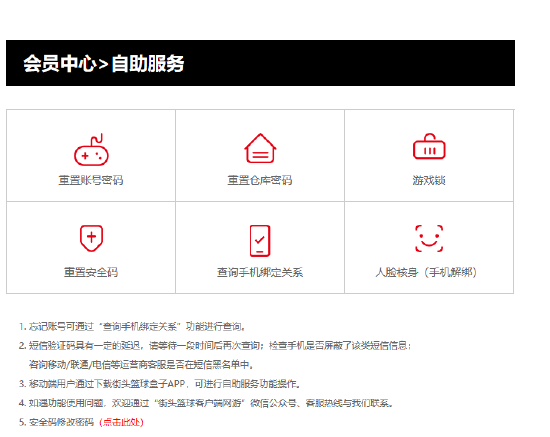Click note 3 about the 街头篮球盒子 APP

tap(160, 384)
